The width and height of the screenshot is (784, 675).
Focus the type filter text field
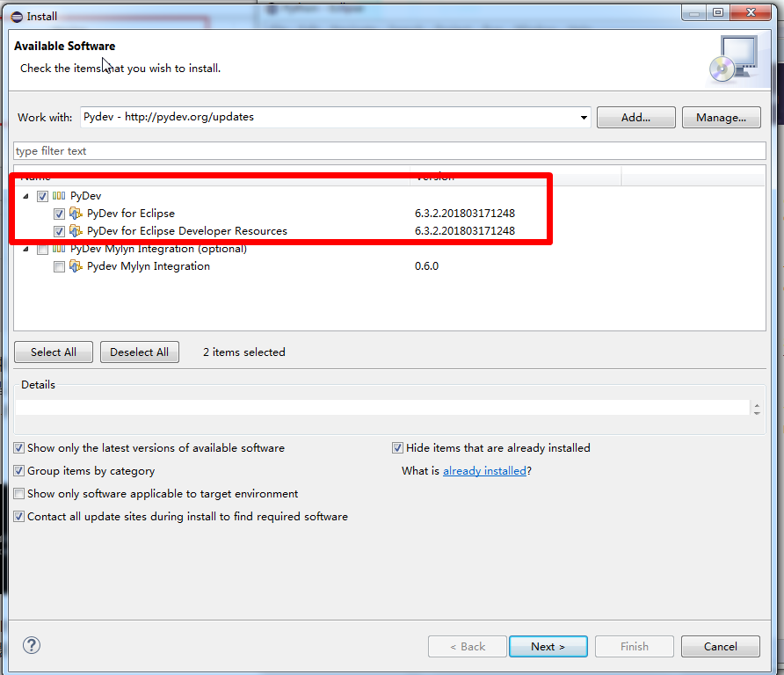tap(389, 151)
